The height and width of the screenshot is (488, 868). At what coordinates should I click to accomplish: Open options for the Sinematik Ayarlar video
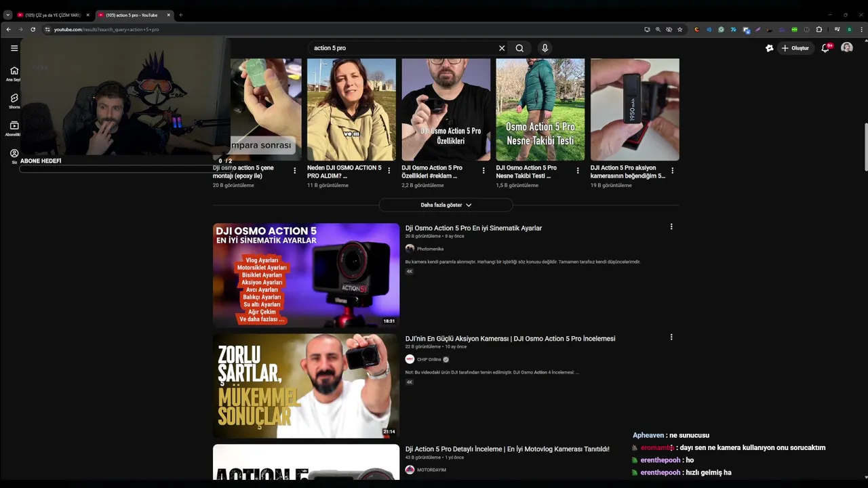click(671, 227)
